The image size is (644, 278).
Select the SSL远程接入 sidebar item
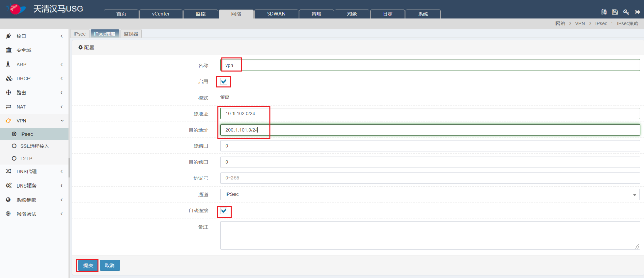34,146
